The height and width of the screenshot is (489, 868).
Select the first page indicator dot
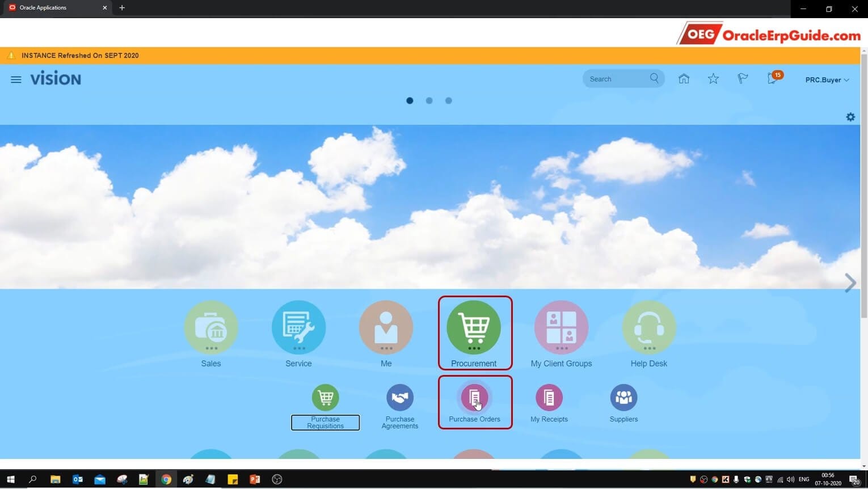(x=410, y=100)
